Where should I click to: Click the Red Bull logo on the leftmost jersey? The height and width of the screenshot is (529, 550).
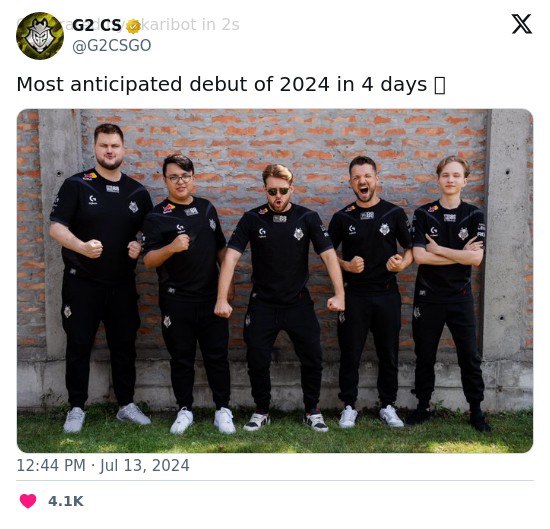pos(89,176)
